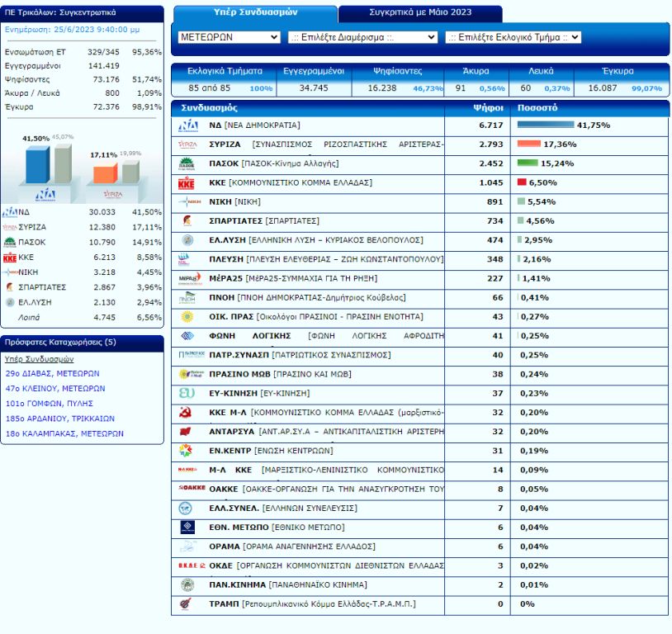This screenshot has width=672, height=634.
Task: Open link 18ο ΚΑΛΑΜΠΑΚΑΣ, ΜΕΤΕΩΡΩΝ
Action: click(64, 433)
